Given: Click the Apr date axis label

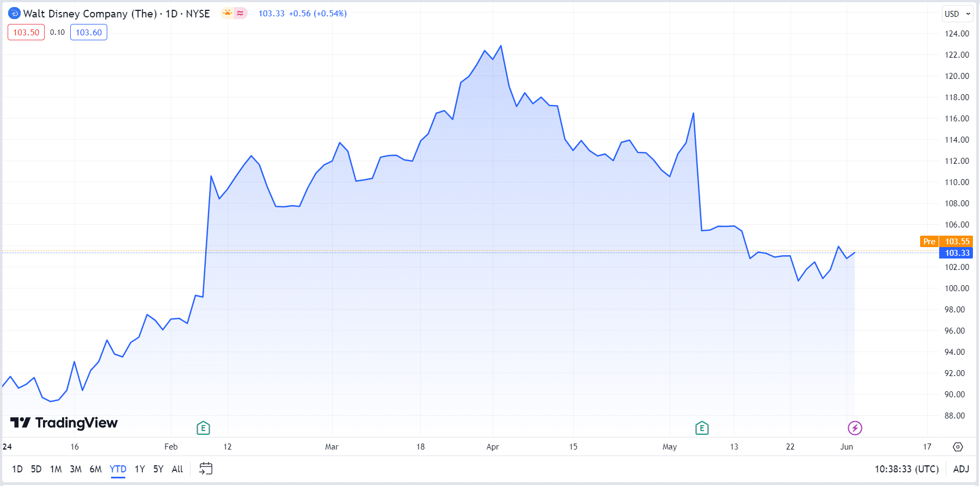Looking at the screenshot, I should (493, 447).
